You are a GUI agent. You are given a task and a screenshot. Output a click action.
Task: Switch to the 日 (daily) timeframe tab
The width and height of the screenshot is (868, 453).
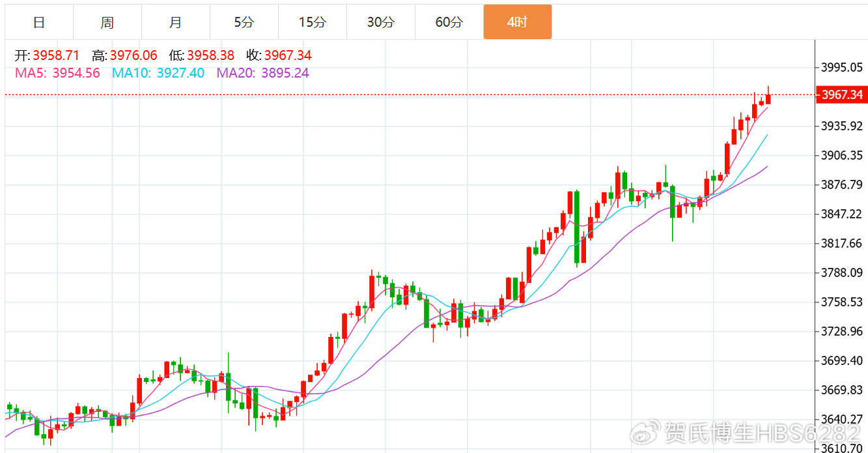(x=39, y=22)
